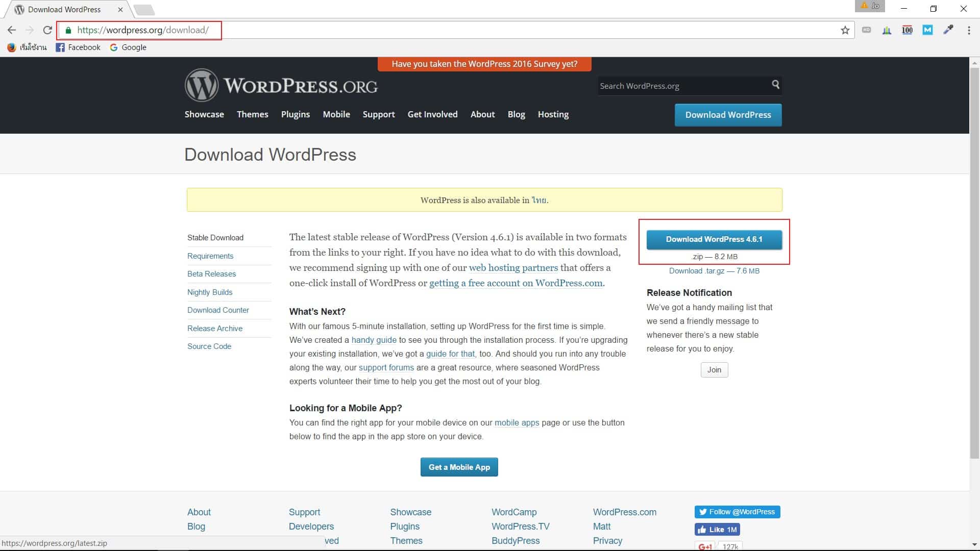Click the gray extension icon next to bookmark star
980x551 pixels.
point(866,30)
